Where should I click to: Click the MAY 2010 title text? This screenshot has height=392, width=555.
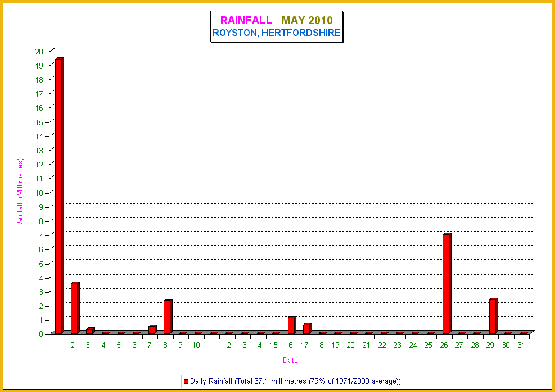(307, 20)
